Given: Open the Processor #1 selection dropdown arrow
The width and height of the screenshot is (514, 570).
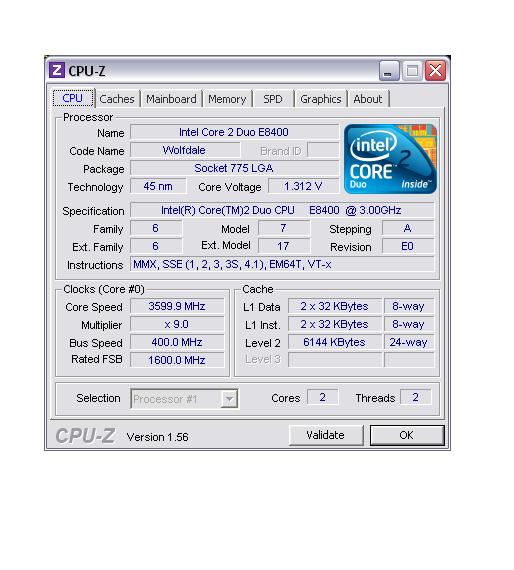Looking at the screenshot, I should point(229,399).
